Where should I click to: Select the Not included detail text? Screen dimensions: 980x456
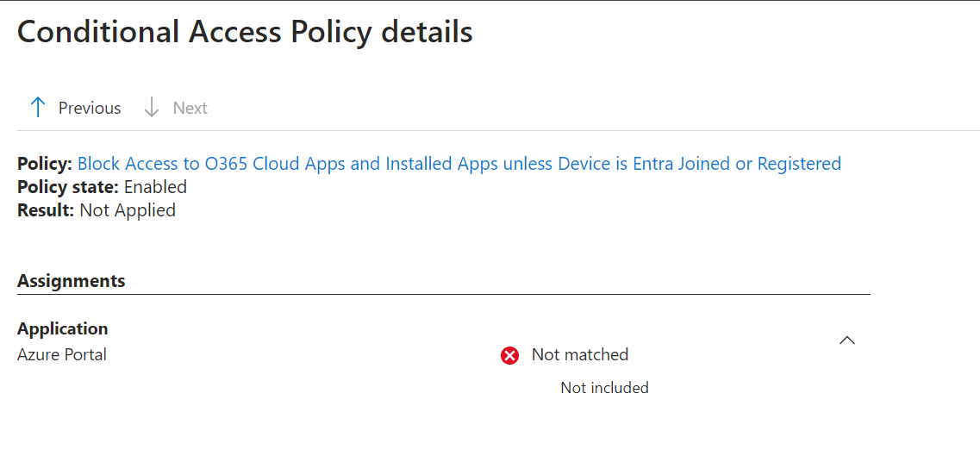(x=604, y=388)
